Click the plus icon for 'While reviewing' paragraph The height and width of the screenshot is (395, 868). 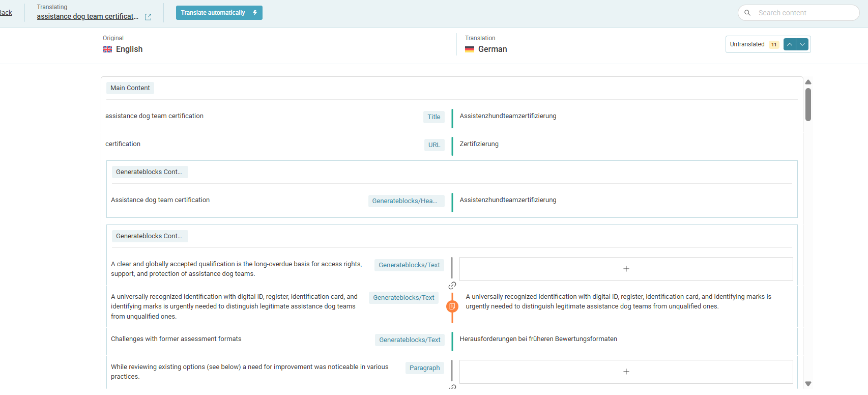pyautogui.click(x=626, y=372)
